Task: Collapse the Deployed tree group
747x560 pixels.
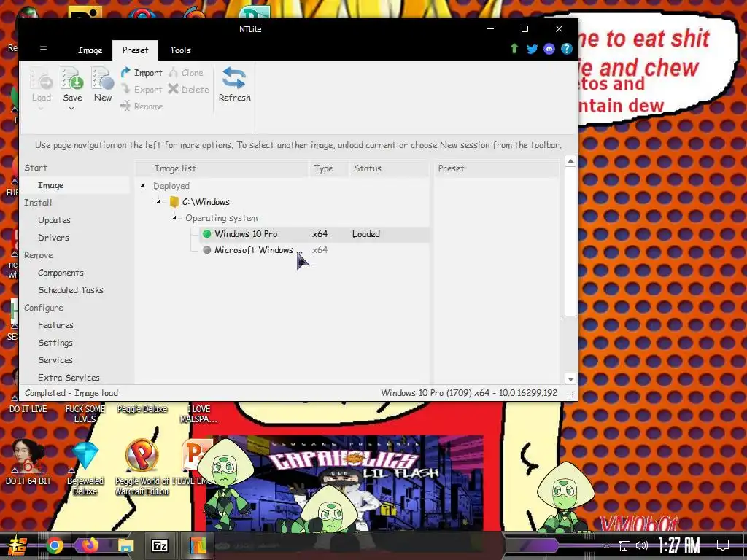Action: point(142,186)
